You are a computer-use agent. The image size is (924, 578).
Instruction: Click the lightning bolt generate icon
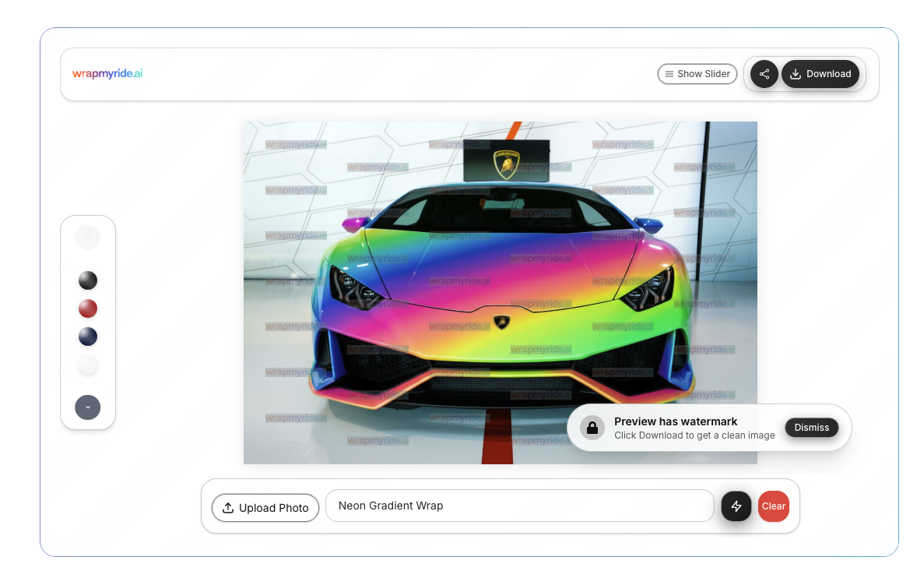click(736, 506)
